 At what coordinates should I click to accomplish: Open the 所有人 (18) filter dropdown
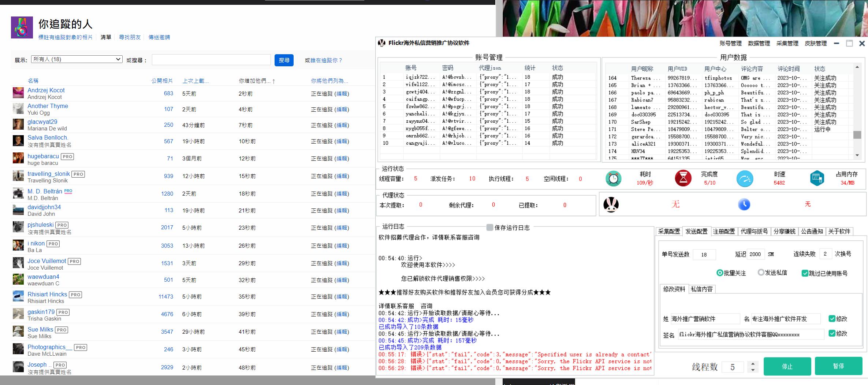click(x=77, y=59)
